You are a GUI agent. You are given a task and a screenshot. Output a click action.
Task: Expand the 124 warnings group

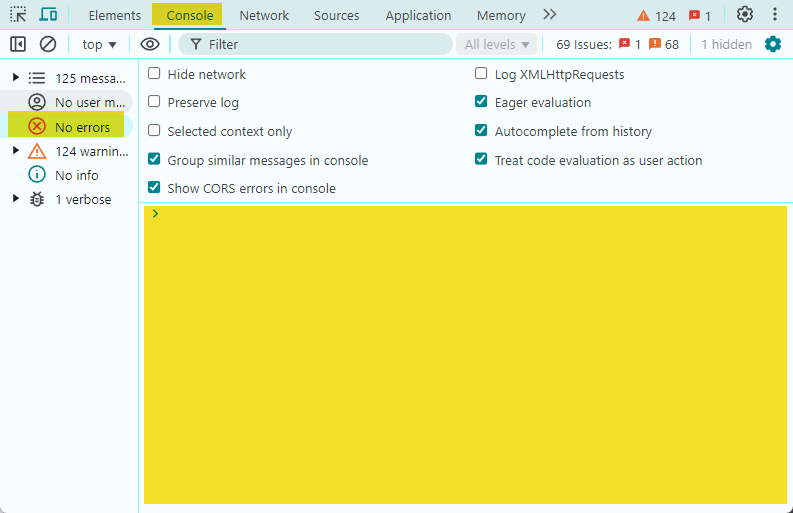click(16, 151)
